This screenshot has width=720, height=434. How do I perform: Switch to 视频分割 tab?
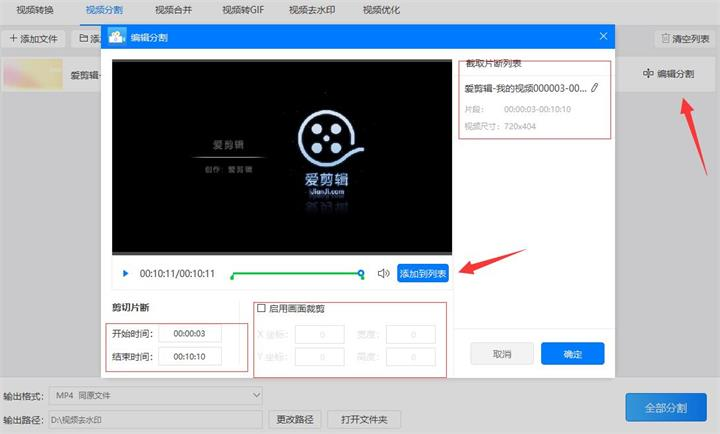[x=104, y=10]
